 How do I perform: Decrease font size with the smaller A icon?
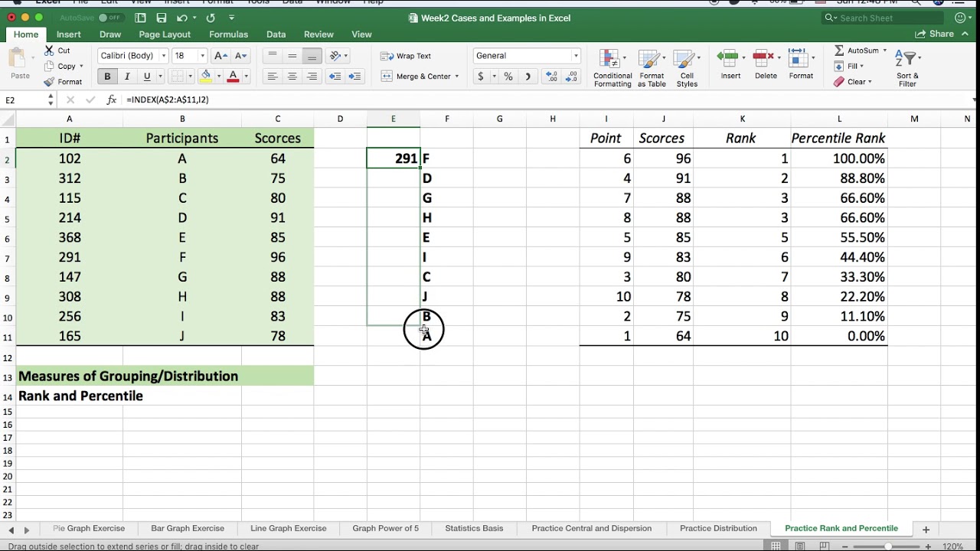240,56
